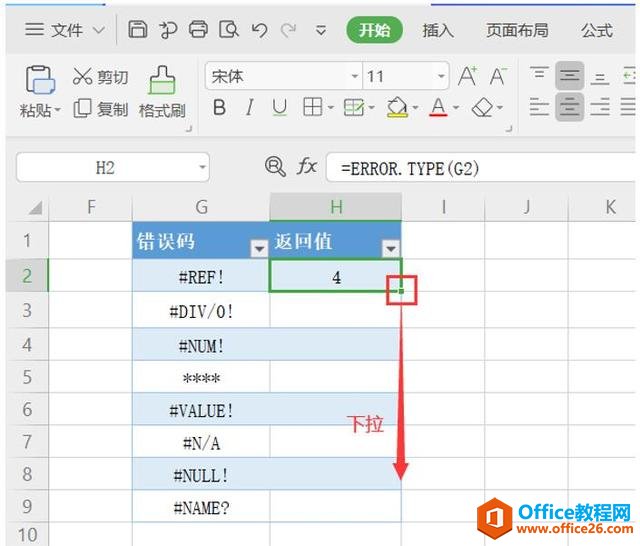Open the 文件 menu
The height and width of the screenshot is (546, 640).
[x=65, y=30]
